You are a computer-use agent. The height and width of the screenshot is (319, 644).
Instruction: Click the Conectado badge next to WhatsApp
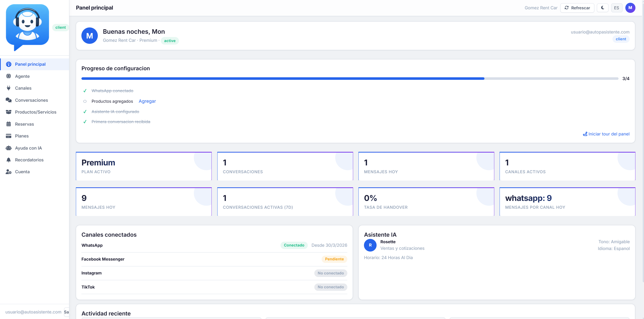(294, 245)
